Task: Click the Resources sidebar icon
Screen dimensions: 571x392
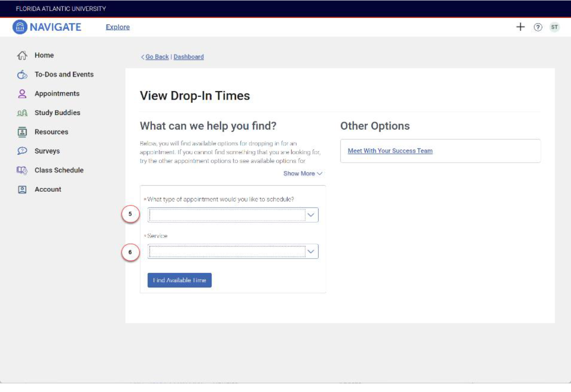Action: click(x=22, y=132)
